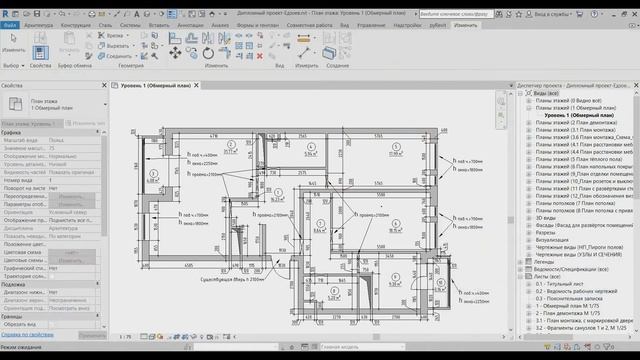640x360 pixels.
Task: Open Help question mark icon
Action: click(594, 14)
